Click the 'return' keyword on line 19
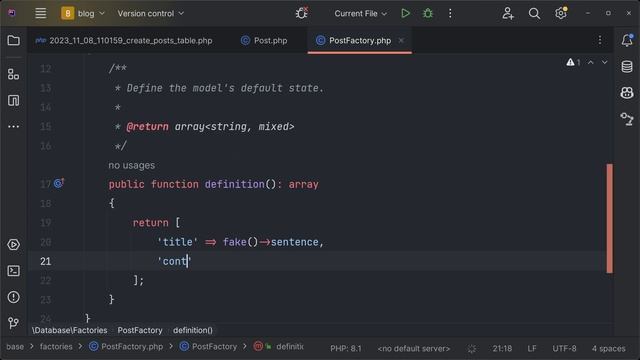This screenshot has height=360, width=640. point(151,223)
